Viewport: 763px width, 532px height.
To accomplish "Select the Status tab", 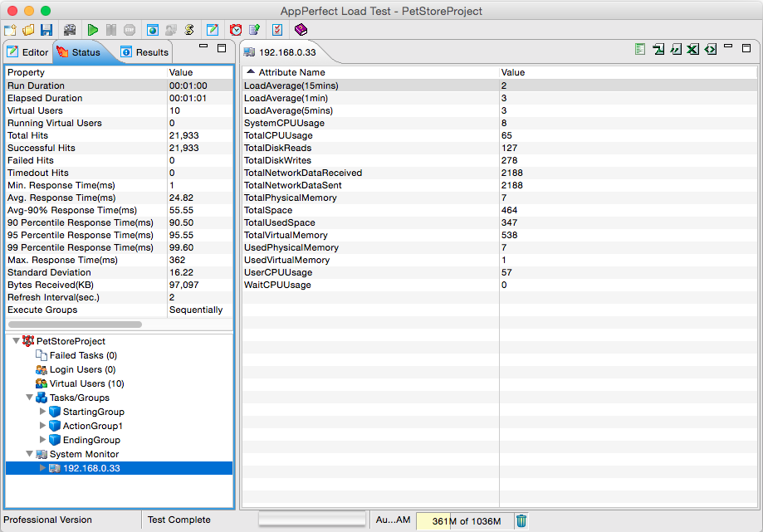I will [x=79, y=52].
